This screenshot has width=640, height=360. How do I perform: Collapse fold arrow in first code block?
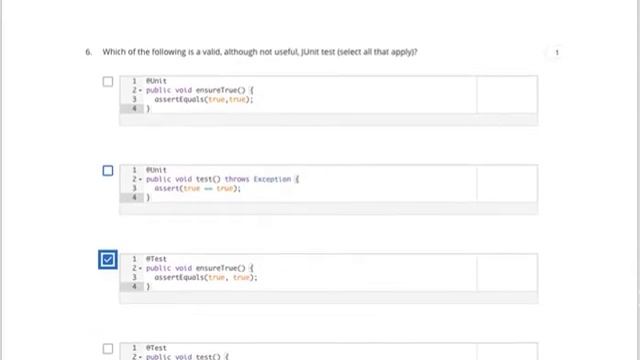point(140,90)
